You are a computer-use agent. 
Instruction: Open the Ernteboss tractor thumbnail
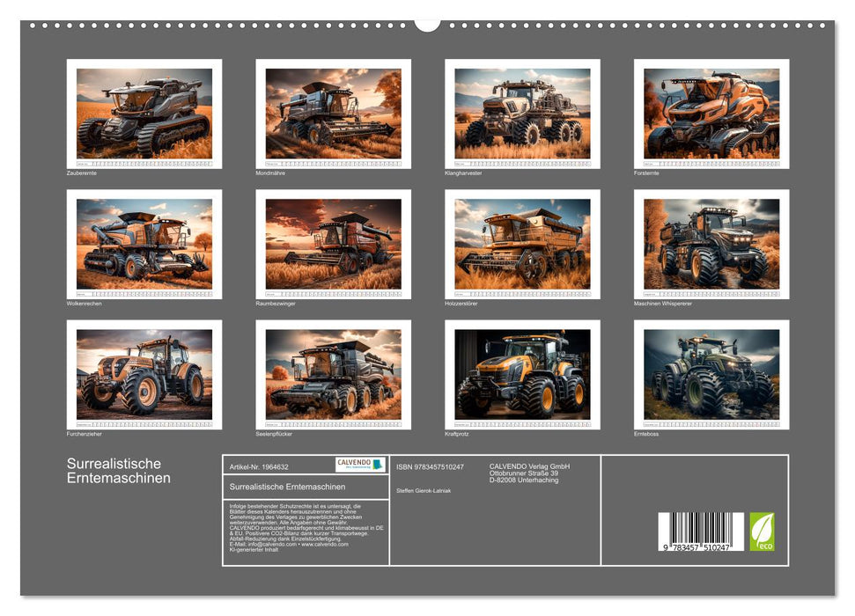pos(711,374)
